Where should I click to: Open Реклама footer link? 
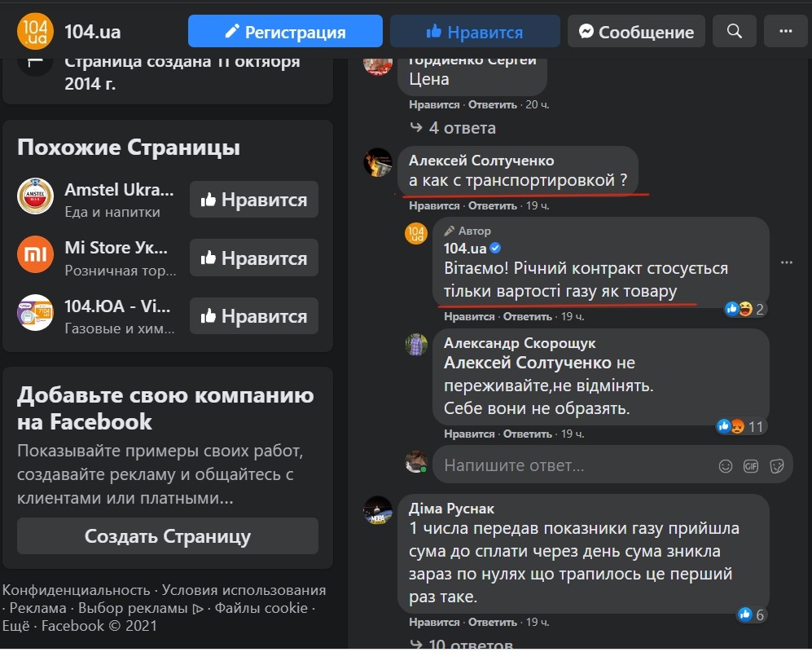pyautogui.click(x=37, y=608)
